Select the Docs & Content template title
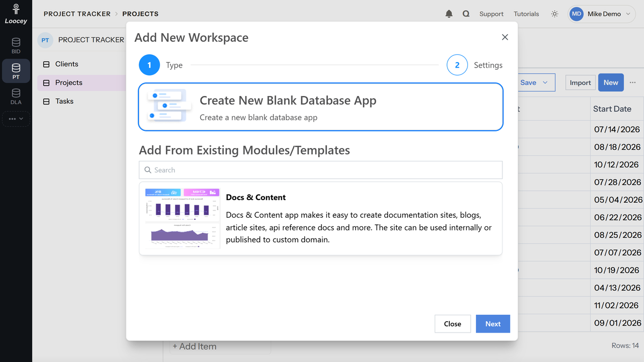The width and height of the screenshot is (644, 362). (256, 197)
